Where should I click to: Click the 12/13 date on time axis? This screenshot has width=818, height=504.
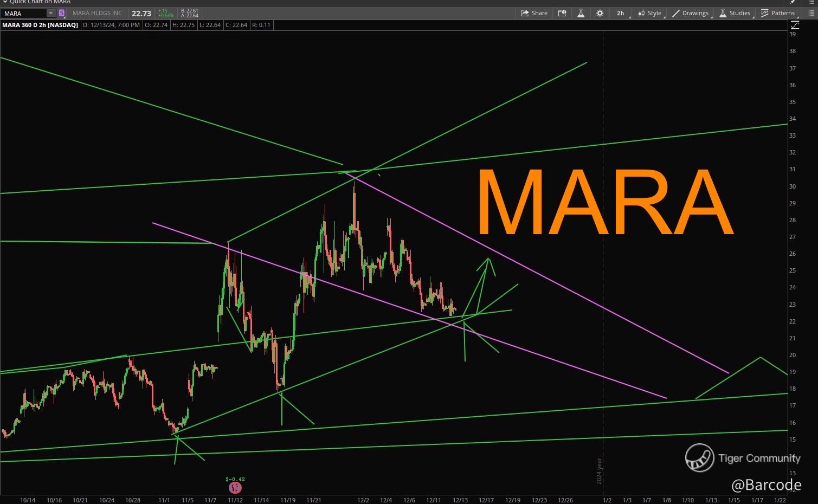(460, 500)
